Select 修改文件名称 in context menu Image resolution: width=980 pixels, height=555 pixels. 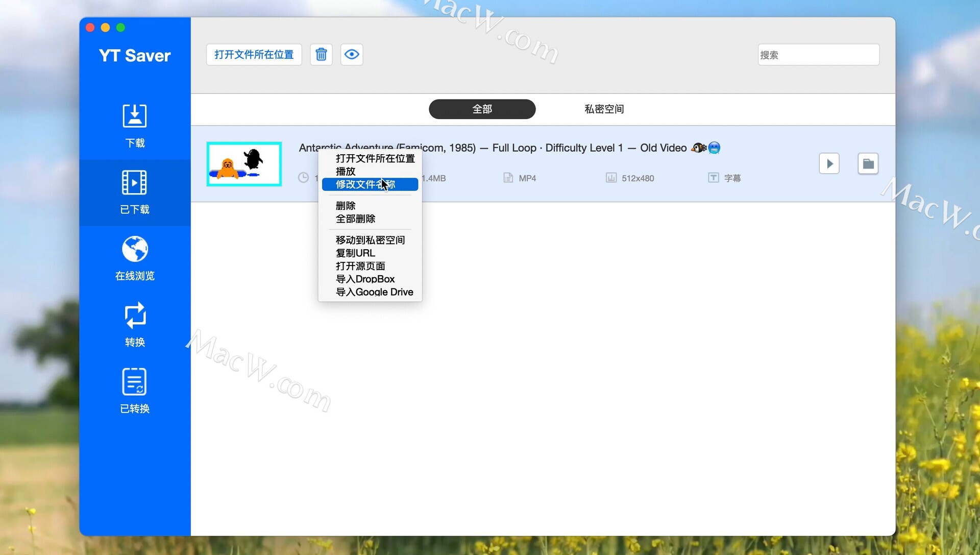pyautogui.click(x=370, y=184)
